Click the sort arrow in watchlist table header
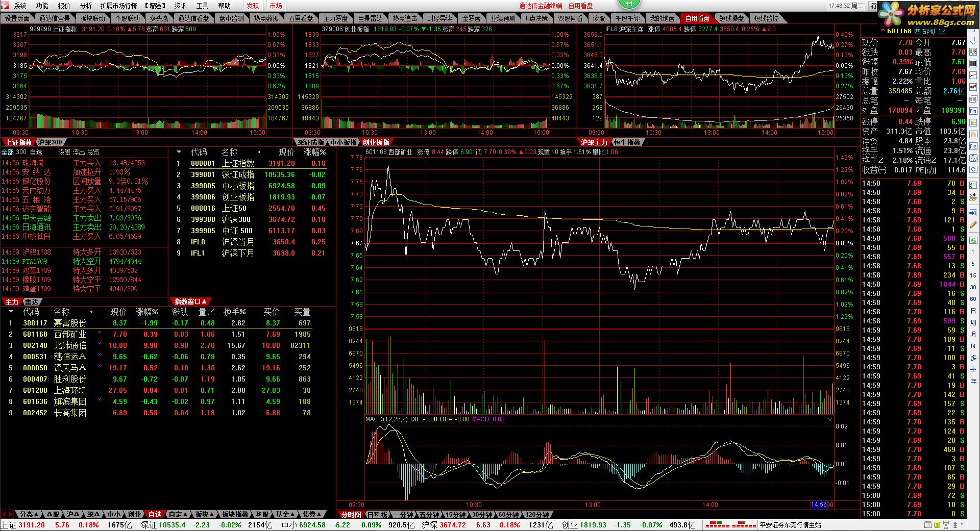 [11, 312]
